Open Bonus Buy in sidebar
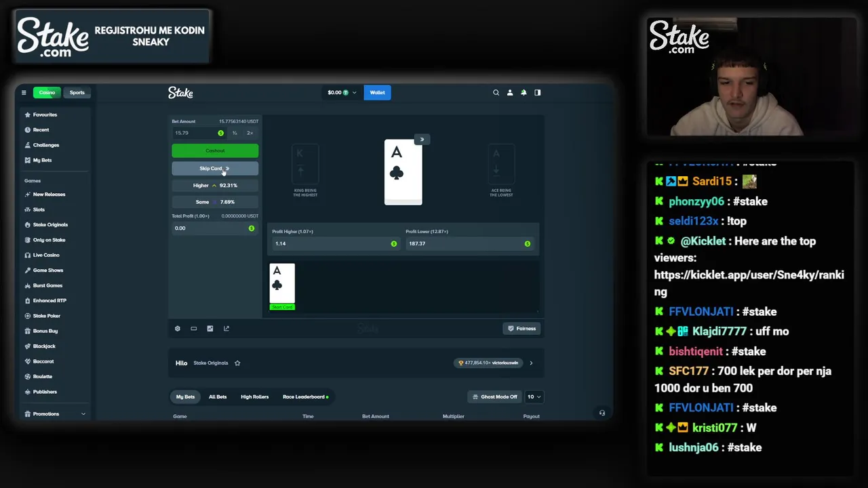The height and width of the screenshot is (488, 868). click(45, 331)
